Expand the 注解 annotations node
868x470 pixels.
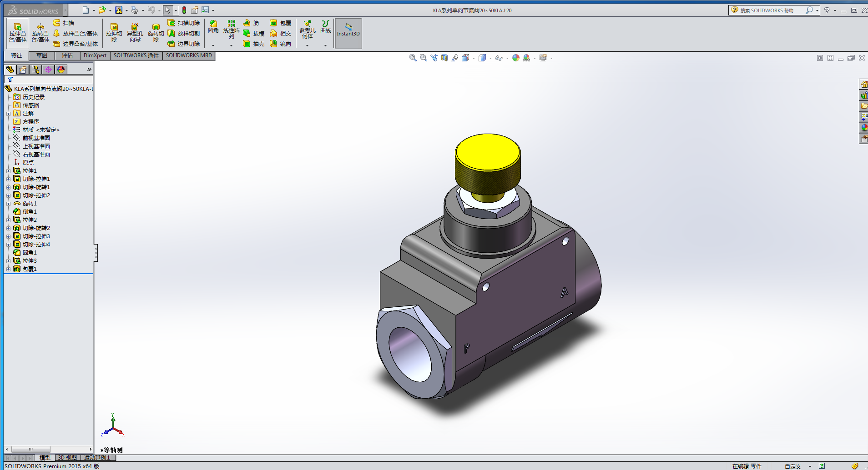coord(8,114)
